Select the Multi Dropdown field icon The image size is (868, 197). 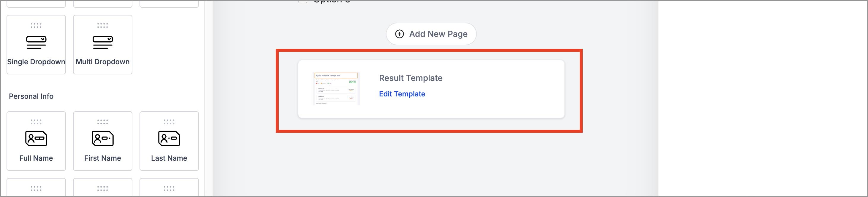tap(103, 42)
